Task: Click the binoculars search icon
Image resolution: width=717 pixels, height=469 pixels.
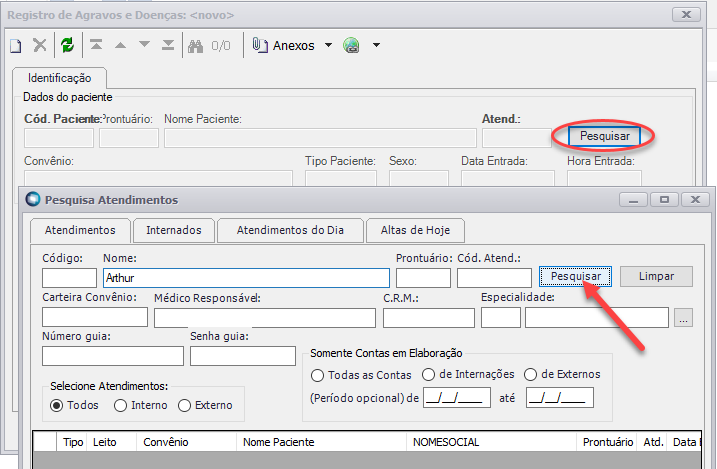Action: (x=195, y=46)
